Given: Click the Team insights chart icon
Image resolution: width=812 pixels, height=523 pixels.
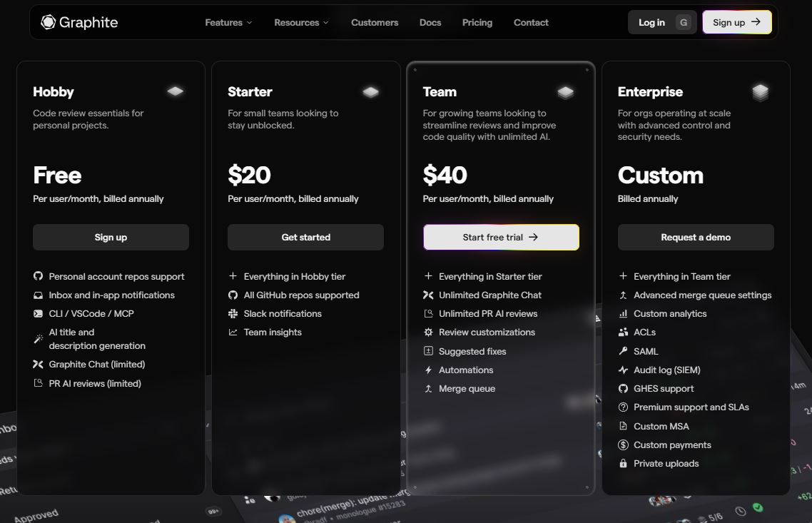Looking at the screenshot, I should [233, 332].
